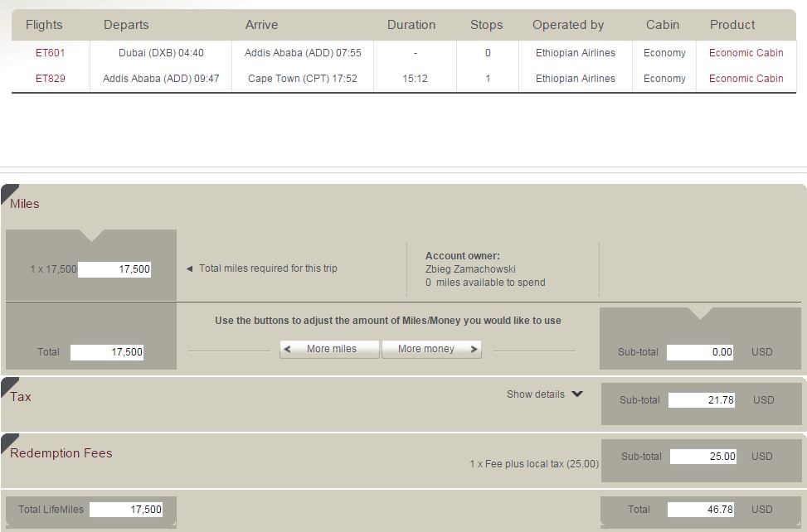This screenshot has width=807, height=532.
Task: Click the Show details label
Action: click(x=535, y=394)
